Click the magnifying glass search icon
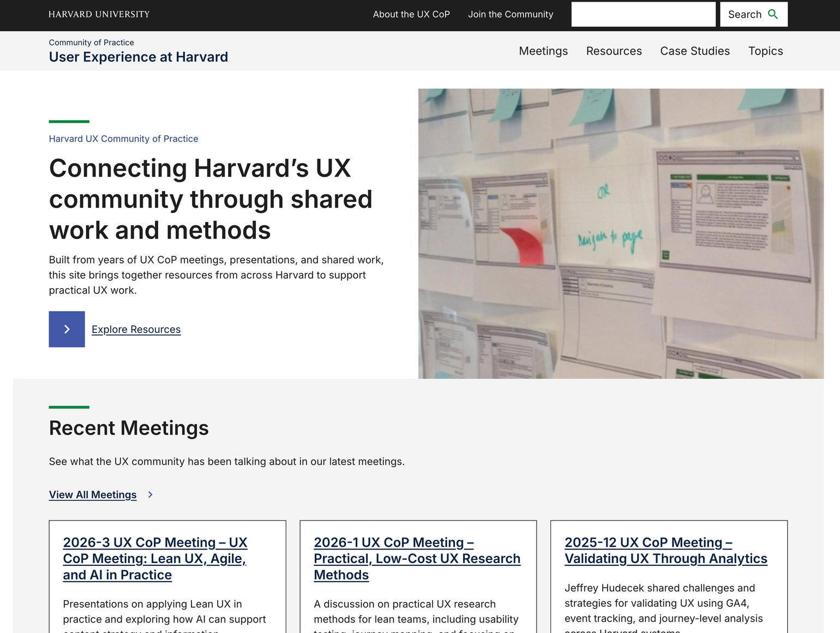Viewport: 840px width, 633px height. pos(773,14)
